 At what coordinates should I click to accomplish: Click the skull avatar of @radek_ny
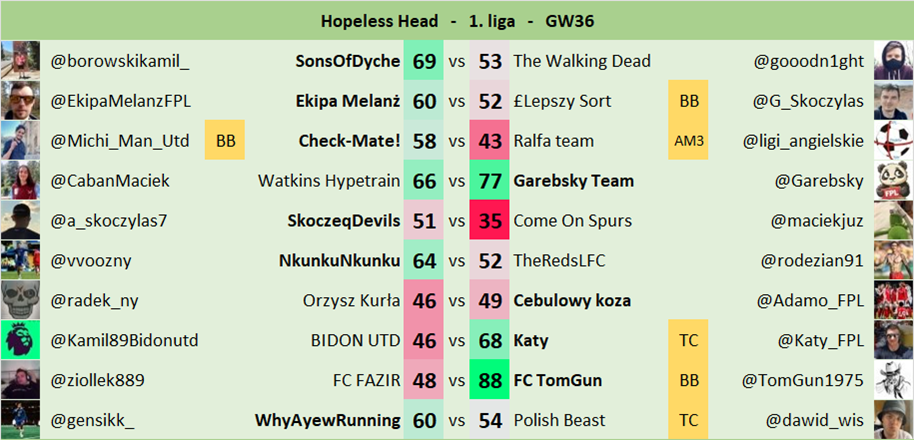point(20,300)
